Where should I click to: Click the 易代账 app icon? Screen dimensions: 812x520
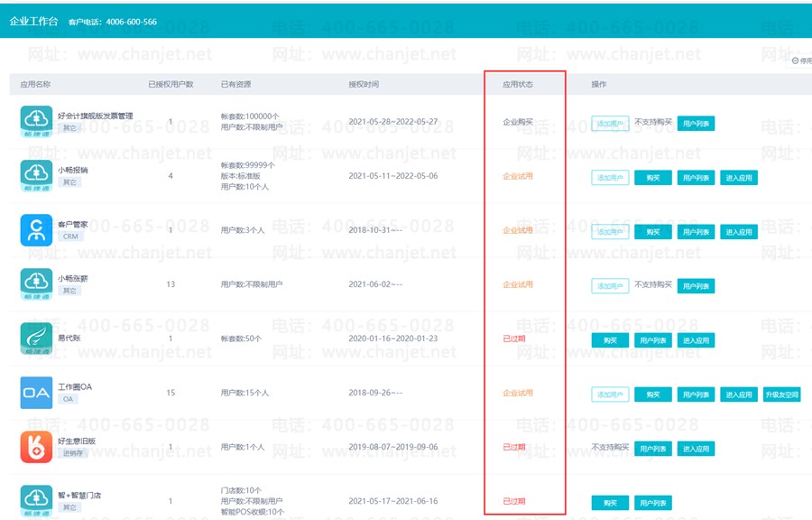[36, 339]
